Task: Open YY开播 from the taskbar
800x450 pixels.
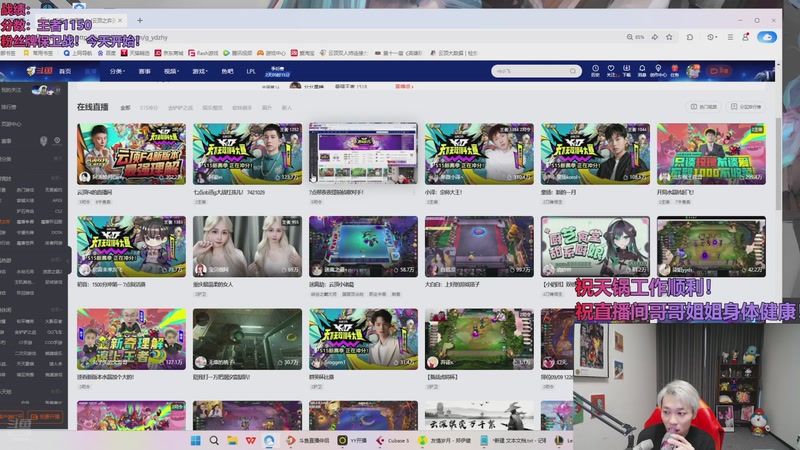Action: pyautogui.click(x=353, y=440)
